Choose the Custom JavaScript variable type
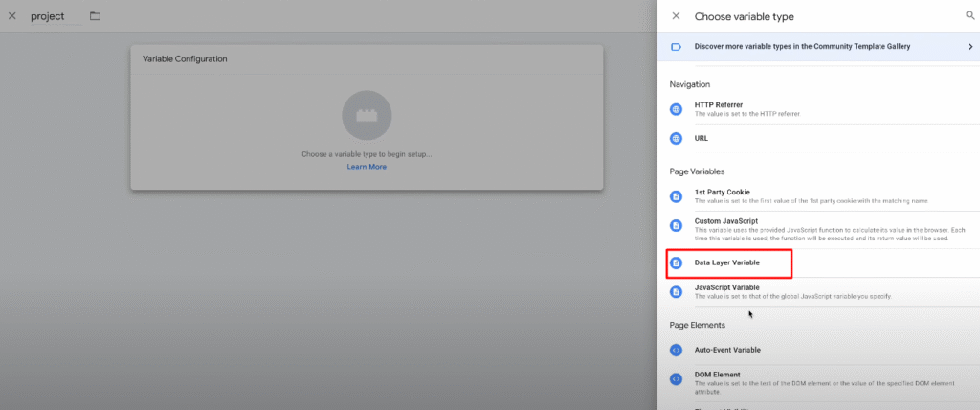 725,221
